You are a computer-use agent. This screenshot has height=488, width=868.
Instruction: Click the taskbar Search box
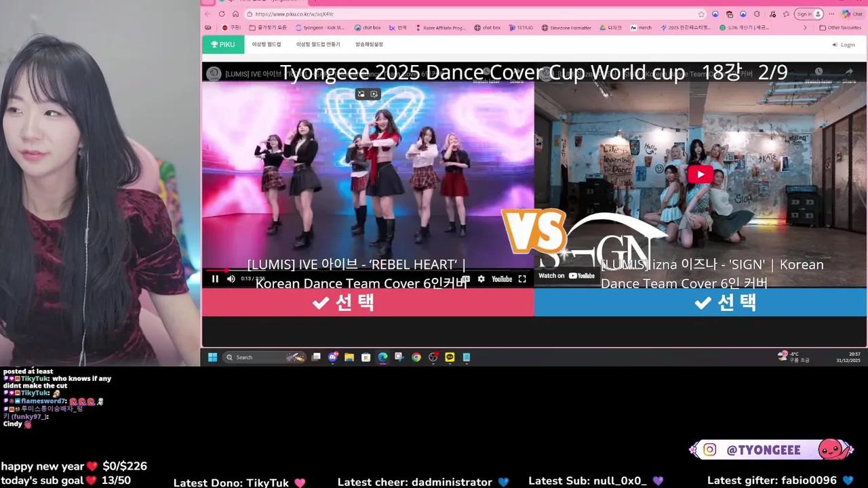tap(264, 357)
